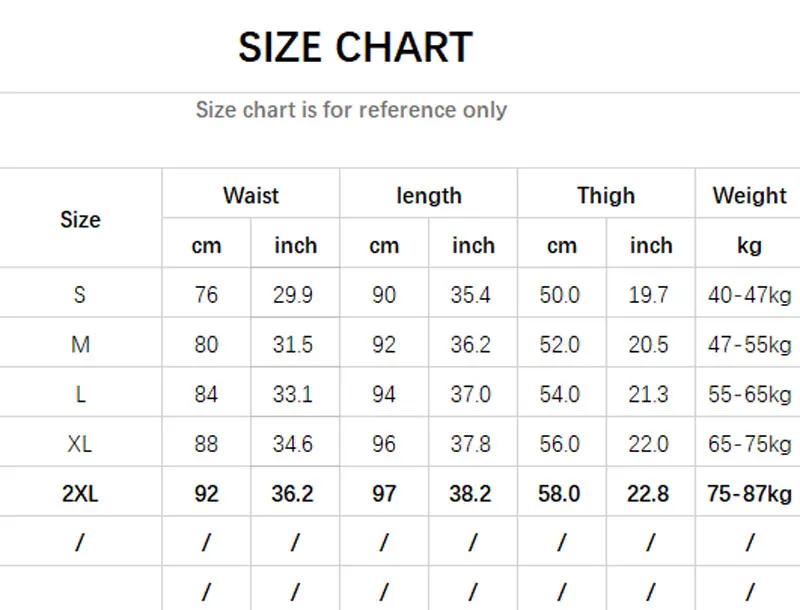Select the 2XL size row label
This screenshot has height=610, width=800.
coord(80,493)
